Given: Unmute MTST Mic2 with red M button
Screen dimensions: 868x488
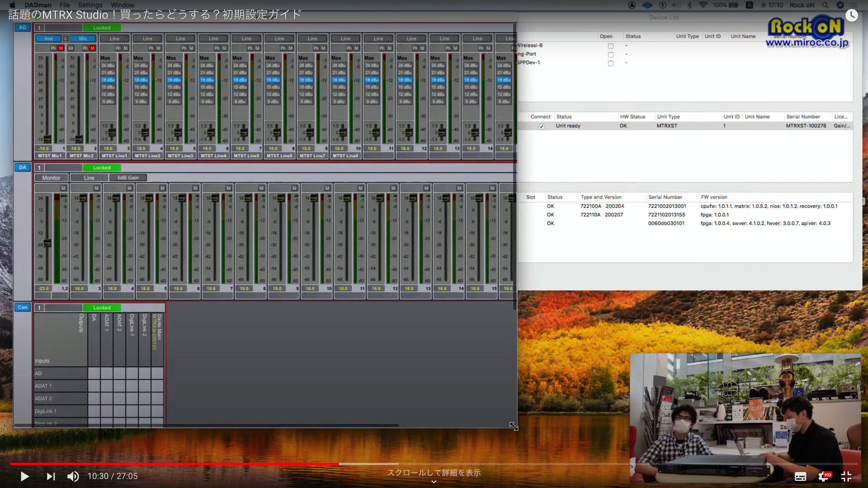Looking at the screenshot, I should (92, 48).
